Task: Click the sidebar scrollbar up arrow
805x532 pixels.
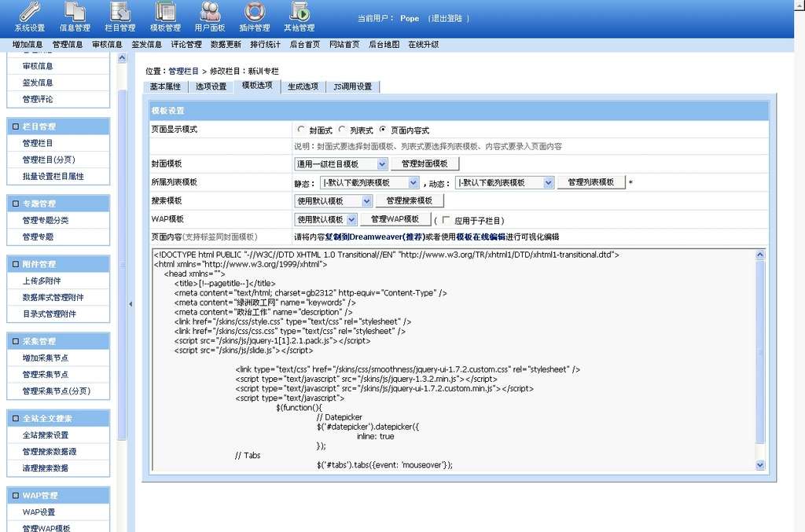Action: coord(122,58)
